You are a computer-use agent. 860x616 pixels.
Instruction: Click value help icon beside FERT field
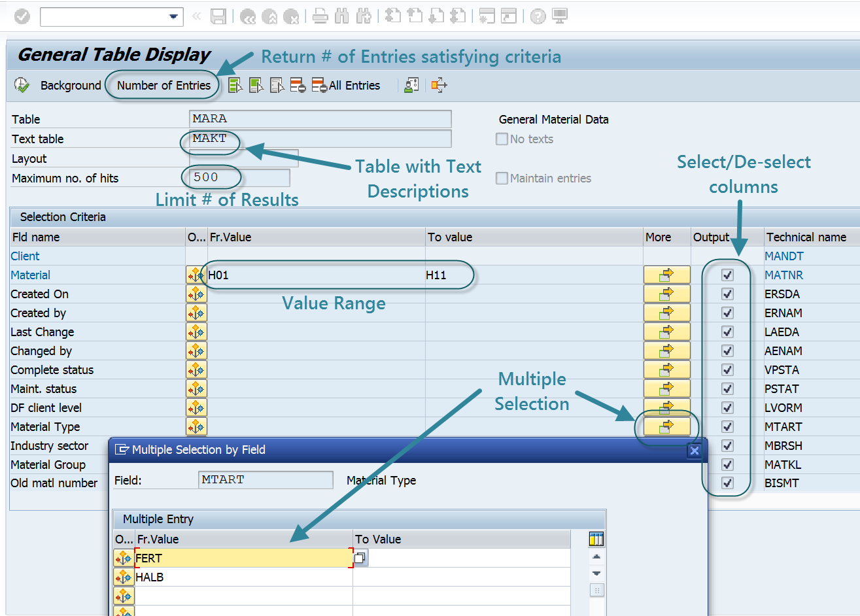(361, 558)
